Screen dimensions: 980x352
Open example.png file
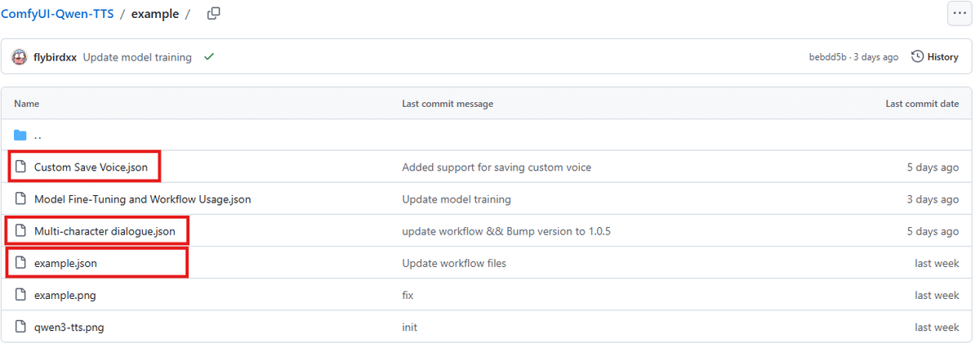(x=65, y=295)
